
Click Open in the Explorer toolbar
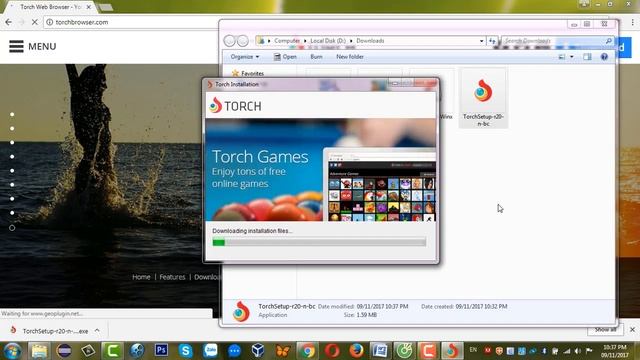point(285,57)
